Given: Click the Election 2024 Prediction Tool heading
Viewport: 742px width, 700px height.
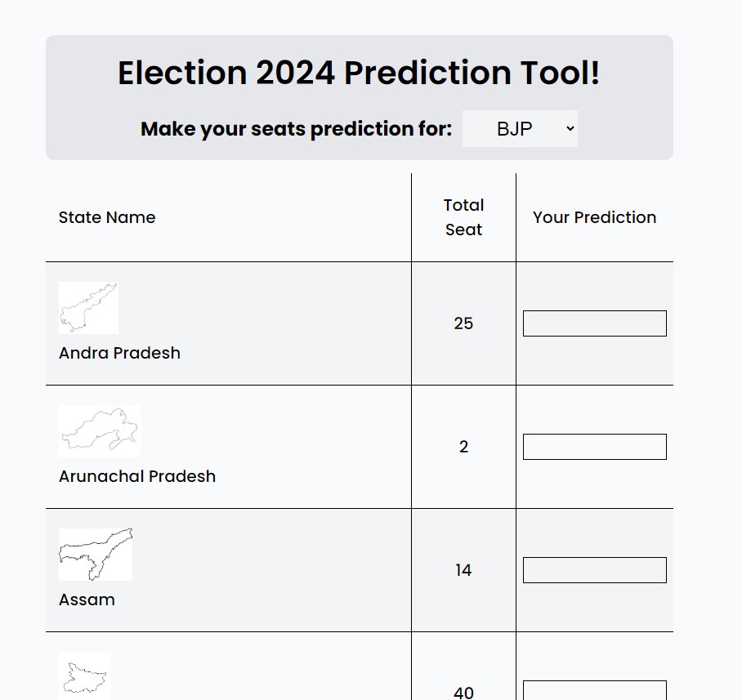Looking at the screenshot, I should 359,73.
